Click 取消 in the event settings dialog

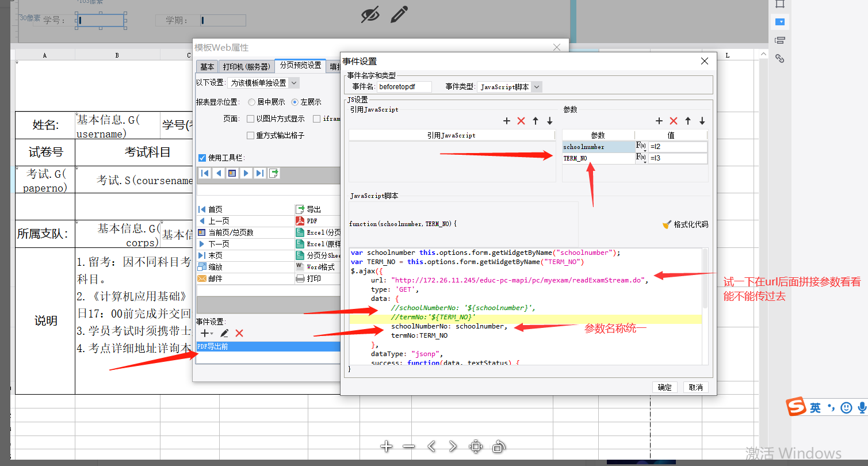(x=696, y=387)
